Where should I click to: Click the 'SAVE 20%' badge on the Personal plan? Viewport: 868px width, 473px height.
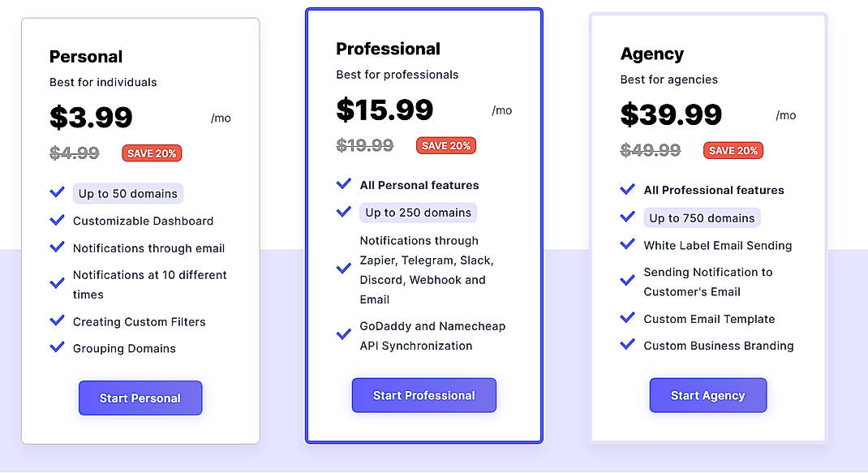(152, 153)
